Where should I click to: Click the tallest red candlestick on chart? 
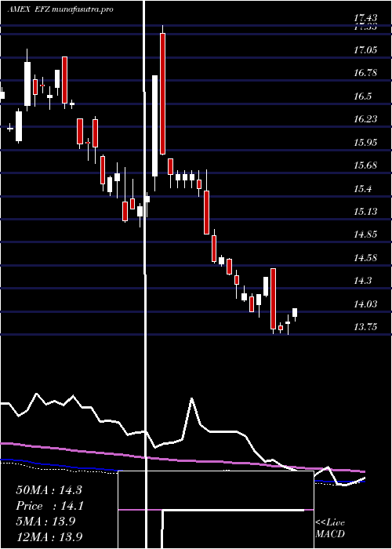162,93
